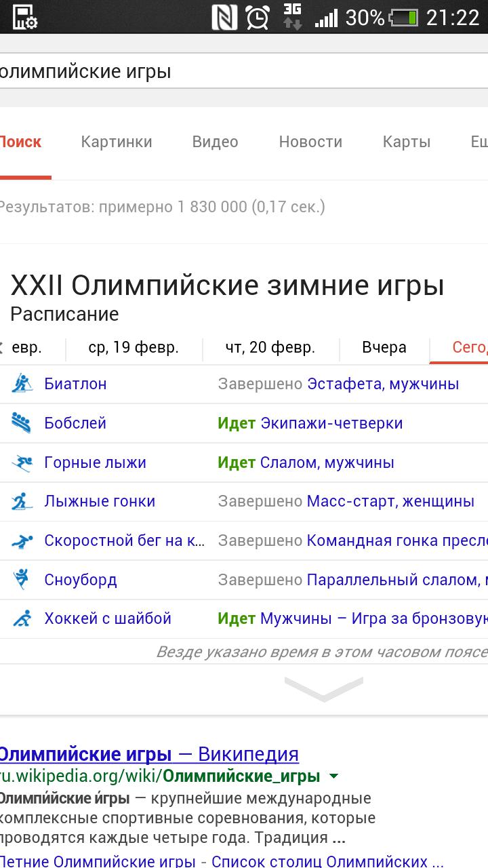
Task: Select schedule day чт, 20 февр.
Action: pos(270,348)
